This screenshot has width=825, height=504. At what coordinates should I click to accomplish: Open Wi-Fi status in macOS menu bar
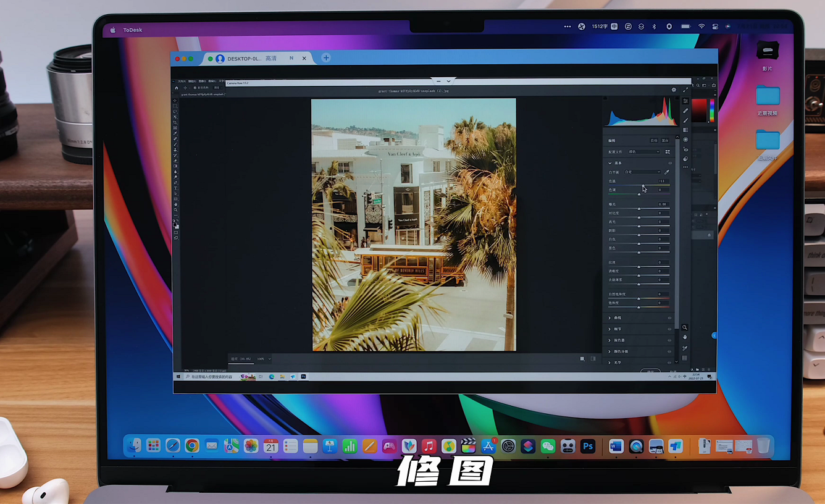[x=701, y=27]
